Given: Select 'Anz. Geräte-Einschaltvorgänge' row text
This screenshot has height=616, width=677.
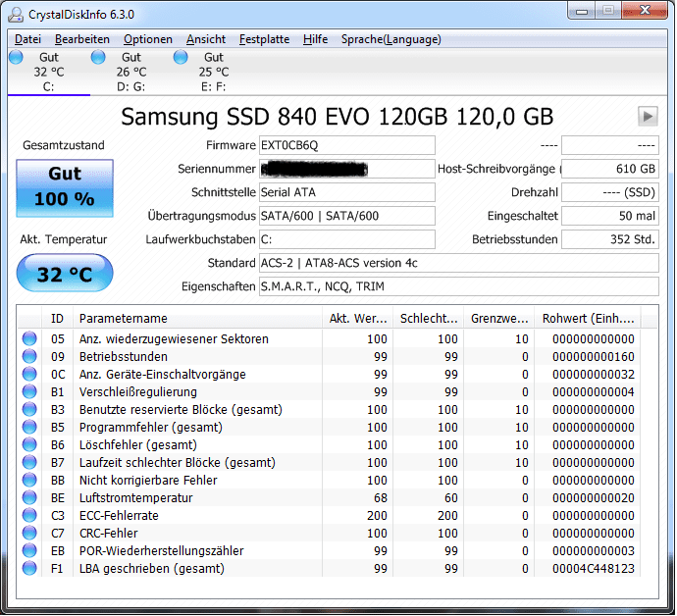Looking at the screenshot, I should click(162, 375).
